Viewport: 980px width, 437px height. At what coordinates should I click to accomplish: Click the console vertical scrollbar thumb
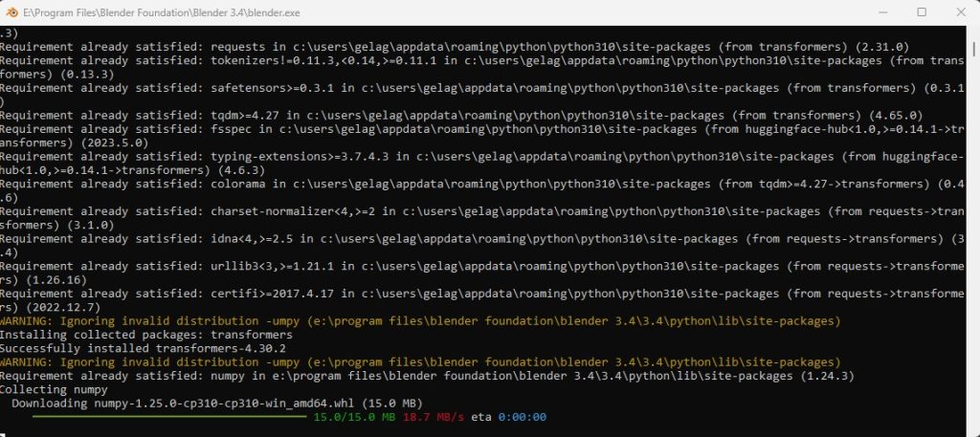coord(973,48)
